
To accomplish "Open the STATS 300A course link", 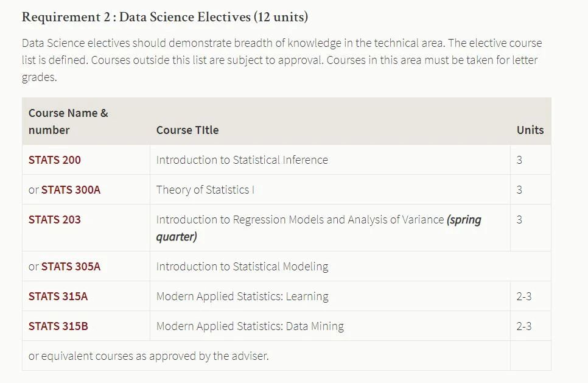I will (71, 190).
